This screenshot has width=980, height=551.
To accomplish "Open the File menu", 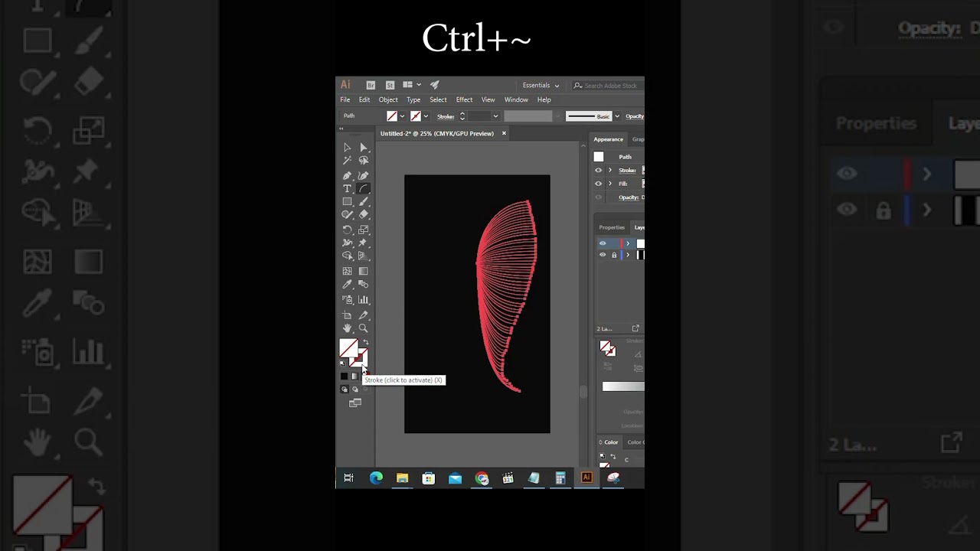I will 345,99.
